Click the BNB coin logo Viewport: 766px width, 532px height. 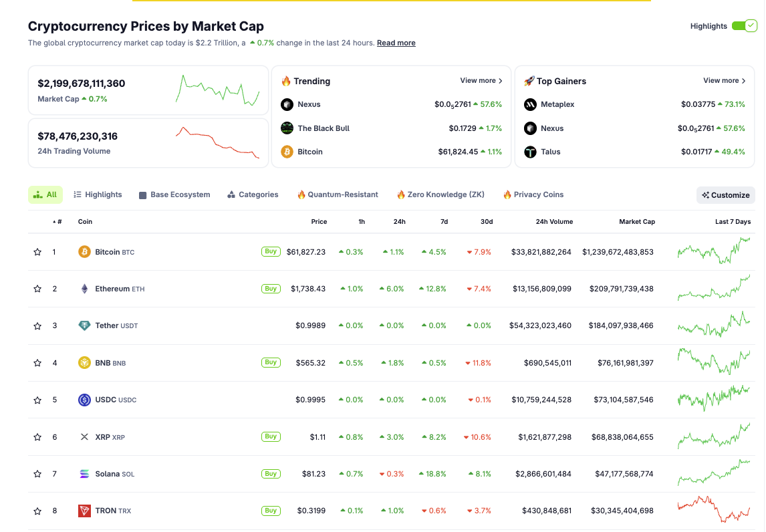(x=84, y=362)
